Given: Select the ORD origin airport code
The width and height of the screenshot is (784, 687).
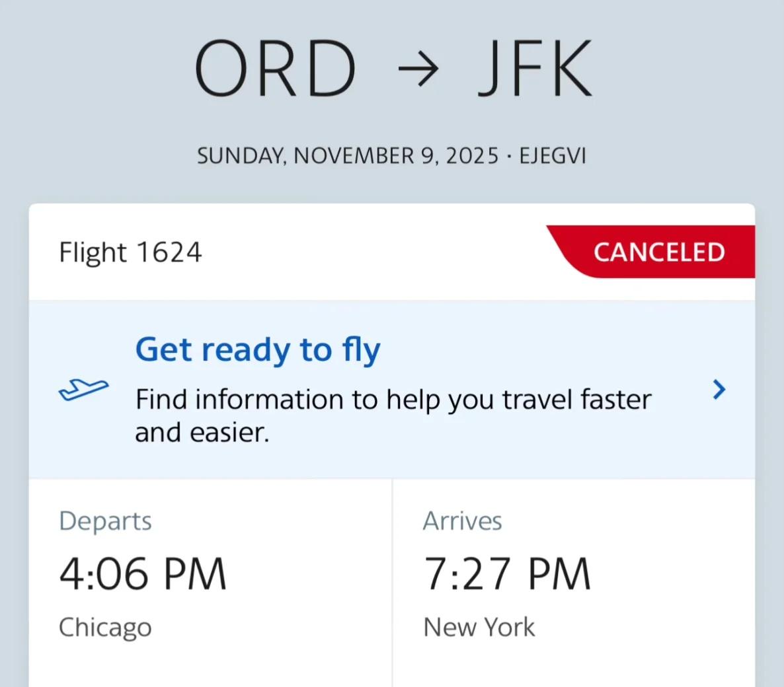Looking at the screenshot, I should 275,69.
